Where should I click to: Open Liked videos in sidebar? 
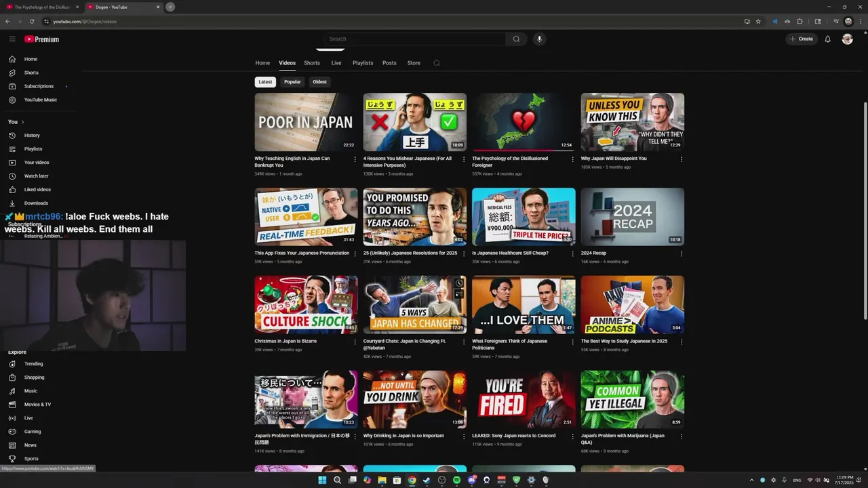click(38, 189)
